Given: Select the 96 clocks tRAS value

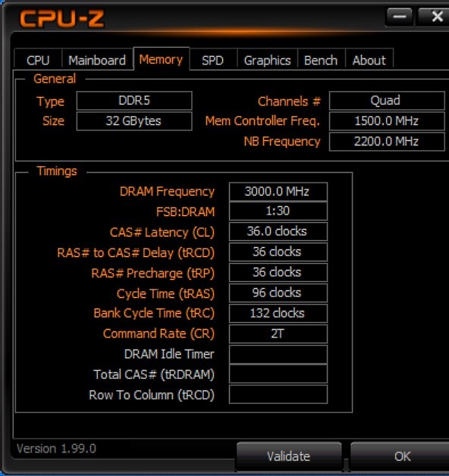Looking at the screenshot, I should 278,293.
